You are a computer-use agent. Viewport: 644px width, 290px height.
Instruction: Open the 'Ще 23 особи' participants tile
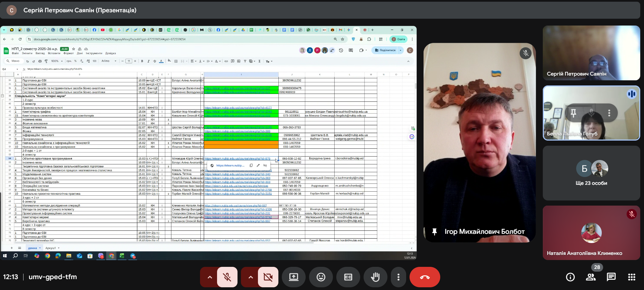coord(591,173)
